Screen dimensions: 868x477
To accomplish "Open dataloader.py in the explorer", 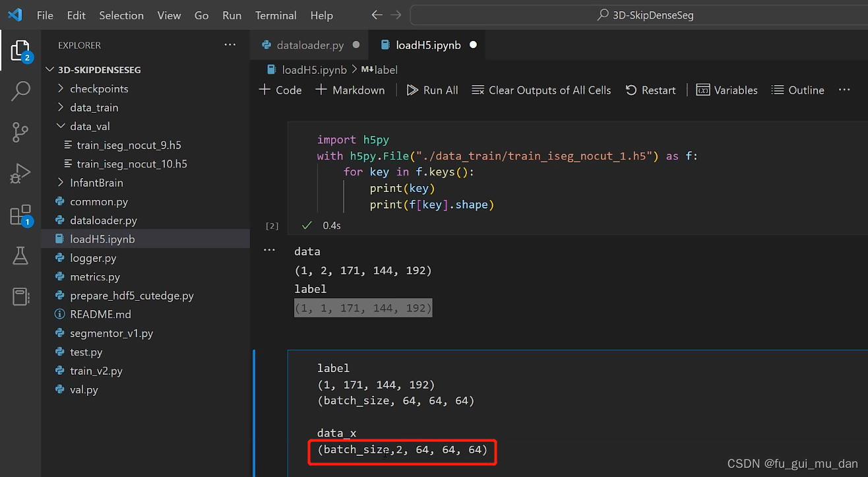I will tap(104, 220).
